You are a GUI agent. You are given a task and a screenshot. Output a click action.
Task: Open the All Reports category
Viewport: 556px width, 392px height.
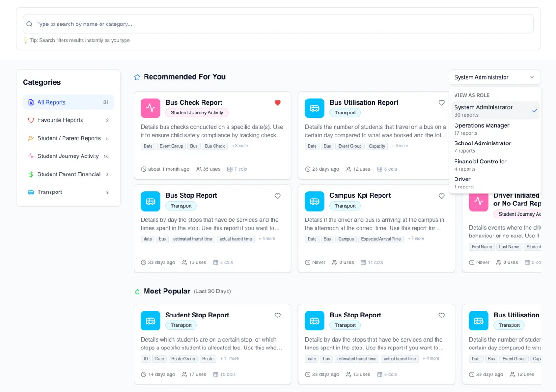coord(68,102)
